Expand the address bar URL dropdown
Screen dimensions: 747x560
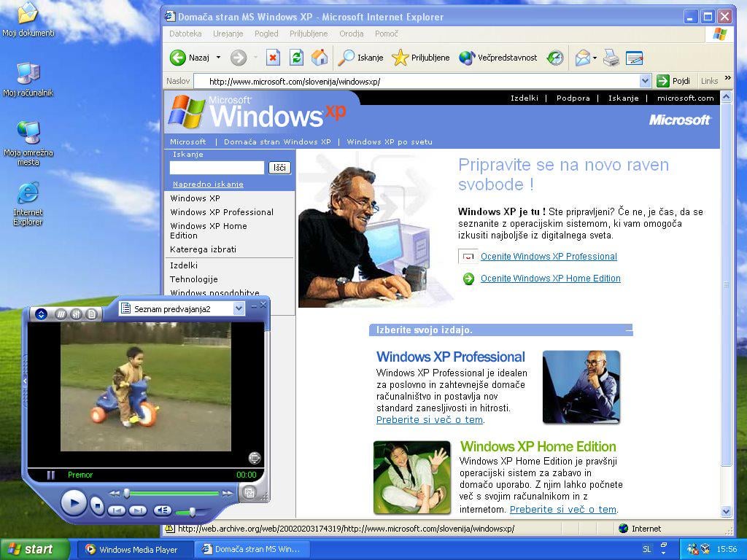point(645,82)
